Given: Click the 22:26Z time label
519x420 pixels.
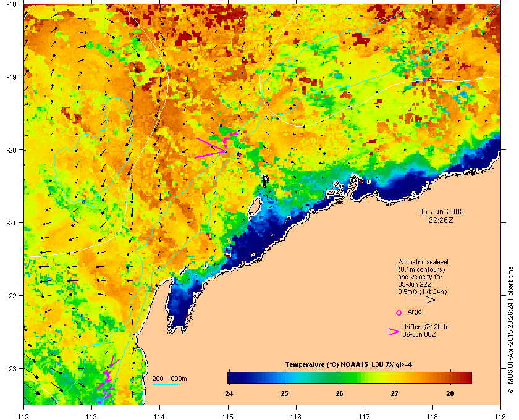Looking at the screenshot, I should (x=441, y=220).
